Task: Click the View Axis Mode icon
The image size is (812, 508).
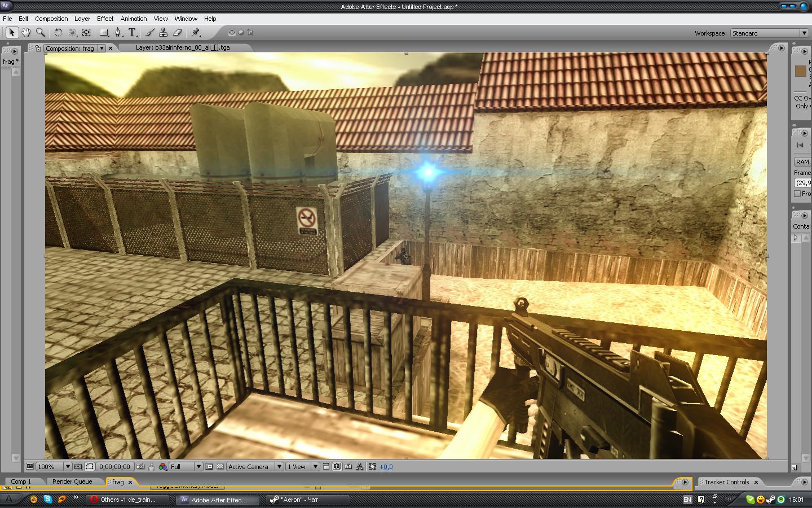Action: coord(250,33)
